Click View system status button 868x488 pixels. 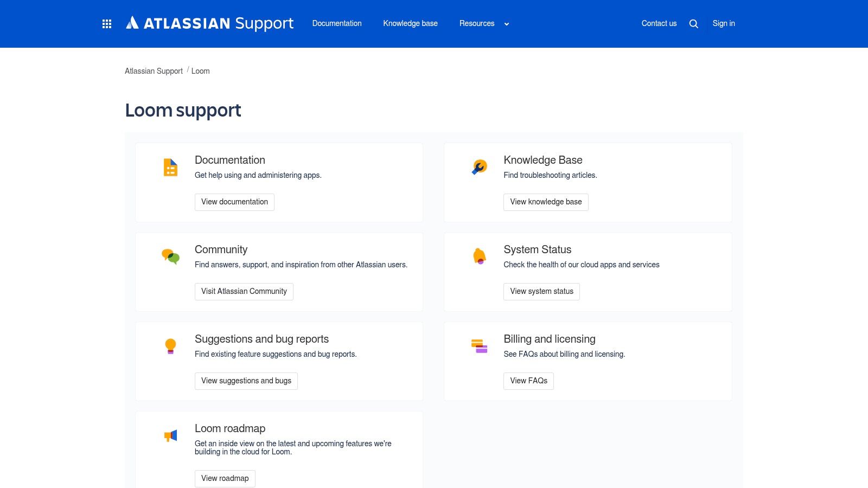pyautogui.click(x=541, y=291)
